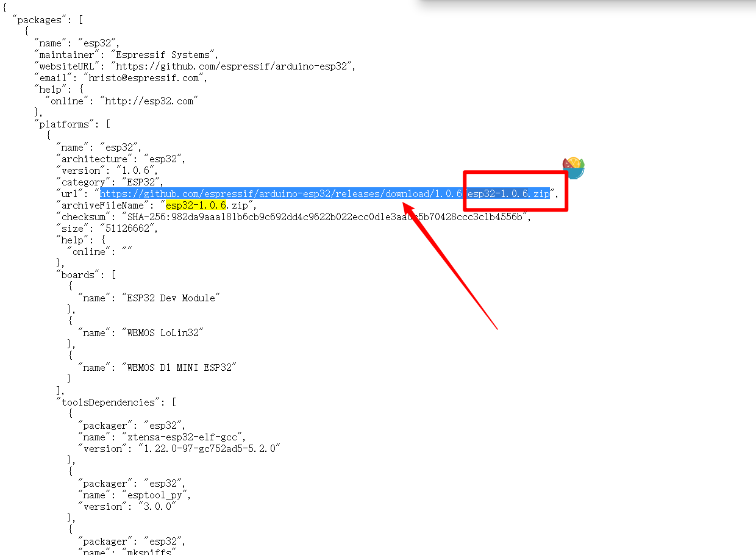The image size is (756, 555).
Task: Click the "WEMOS LoLin32" board name
Action: click(x=162, y=333)
